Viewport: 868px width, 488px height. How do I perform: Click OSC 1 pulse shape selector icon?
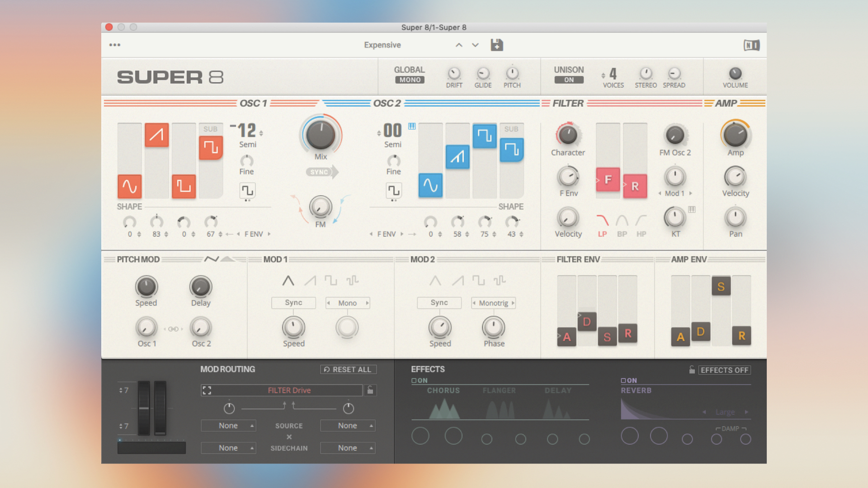(x=247, y=191)
